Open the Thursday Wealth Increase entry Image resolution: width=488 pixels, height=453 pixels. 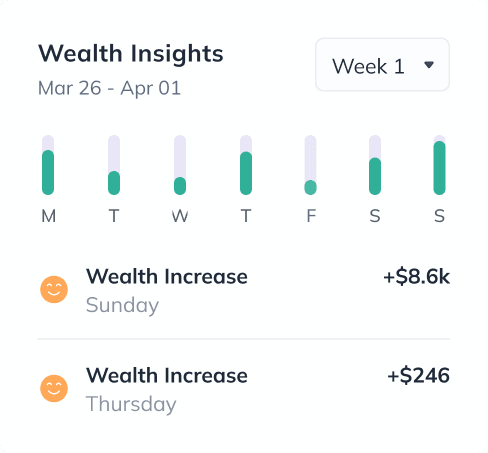[244, 389]
